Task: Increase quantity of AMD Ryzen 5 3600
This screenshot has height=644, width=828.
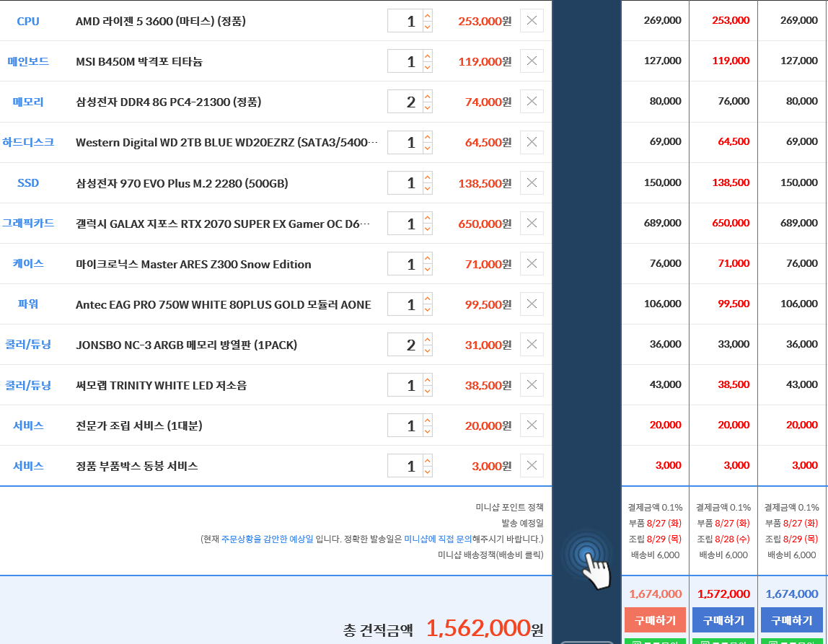Action: click(x=428, y=15)
